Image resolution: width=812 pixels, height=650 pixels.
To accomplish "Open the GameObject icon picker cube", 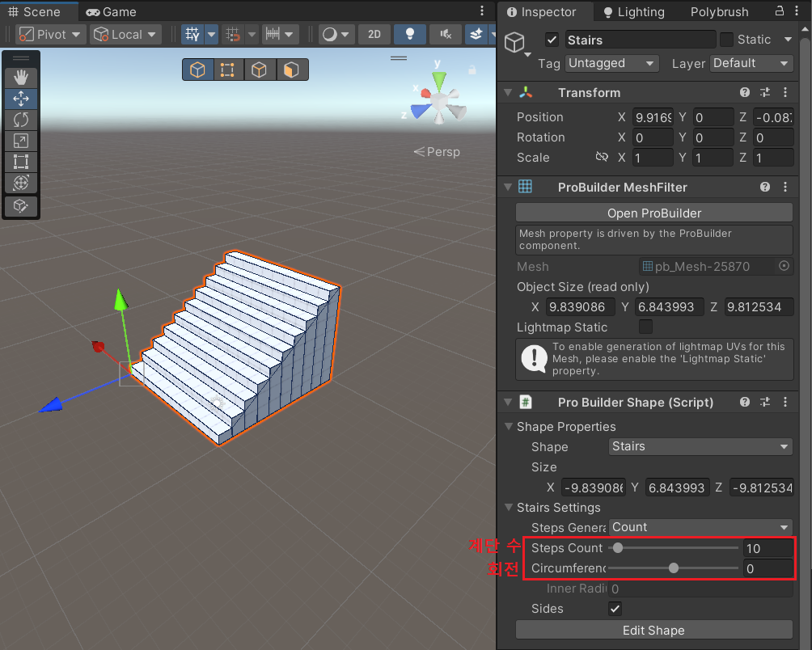I will 515,42.
